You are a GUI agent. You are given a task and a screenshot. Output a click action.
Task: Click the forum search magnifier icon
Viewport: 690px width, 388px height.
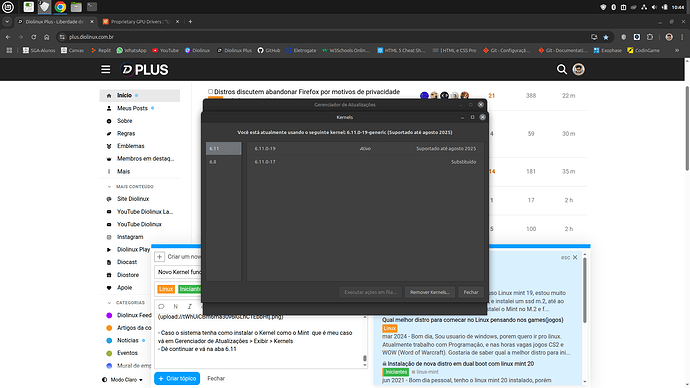562,70
